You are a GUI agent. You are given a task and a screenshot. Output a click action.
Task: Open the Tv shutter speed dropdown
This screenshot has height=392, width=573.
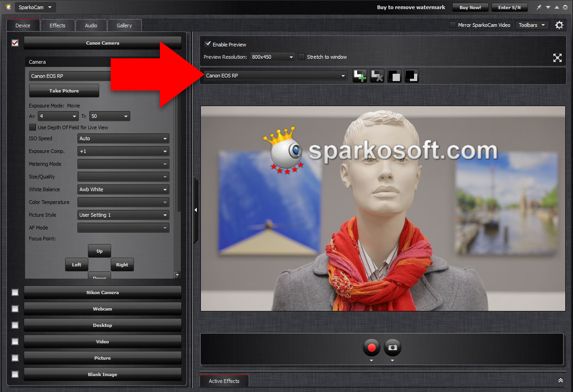pyautogui.click(x=110, y=116)
